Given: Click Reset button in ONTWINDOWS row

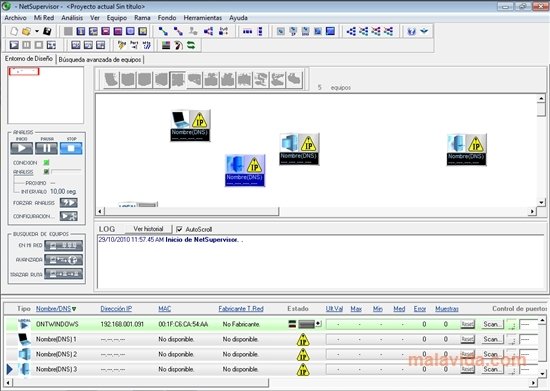Looking at the screenshot, I should click(x=467, y=324).
